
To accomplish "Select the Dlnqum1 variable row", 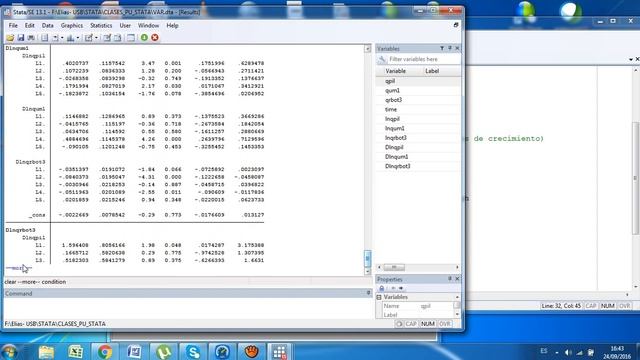I will pos(418,157).
